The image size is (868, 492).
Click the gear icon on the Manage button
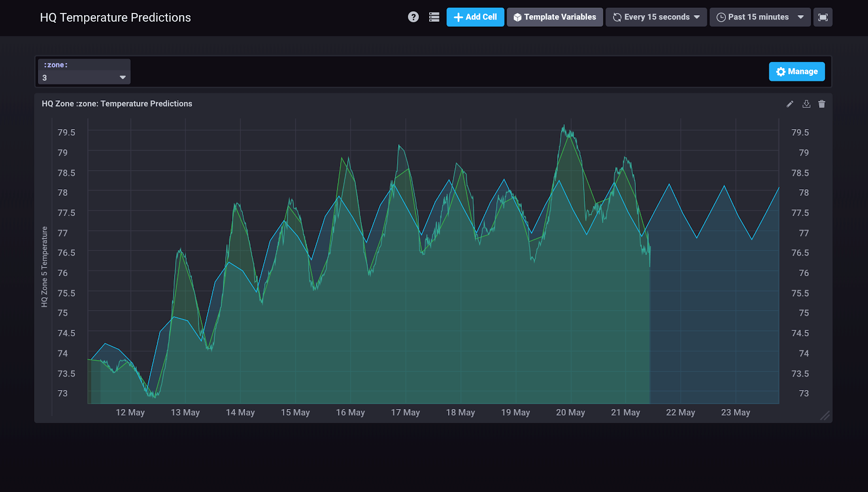(781, 71)
